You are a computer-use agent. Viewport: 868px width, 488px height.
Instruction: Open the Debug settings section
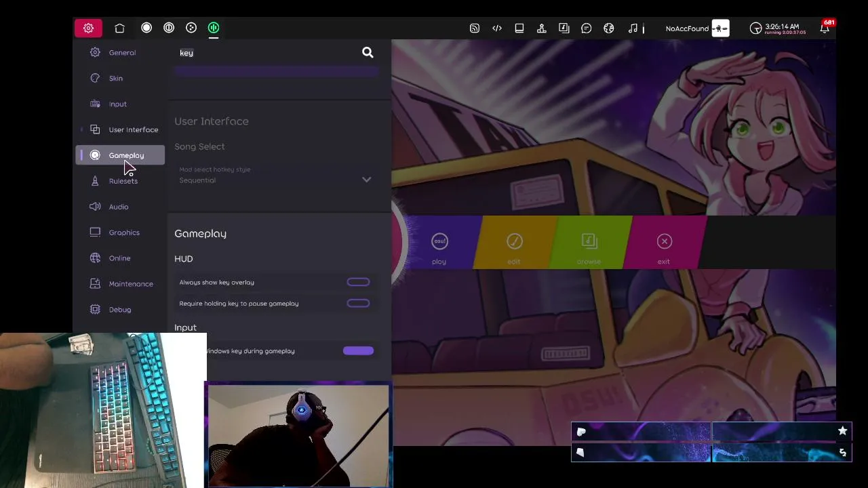[x=120, y=310]
